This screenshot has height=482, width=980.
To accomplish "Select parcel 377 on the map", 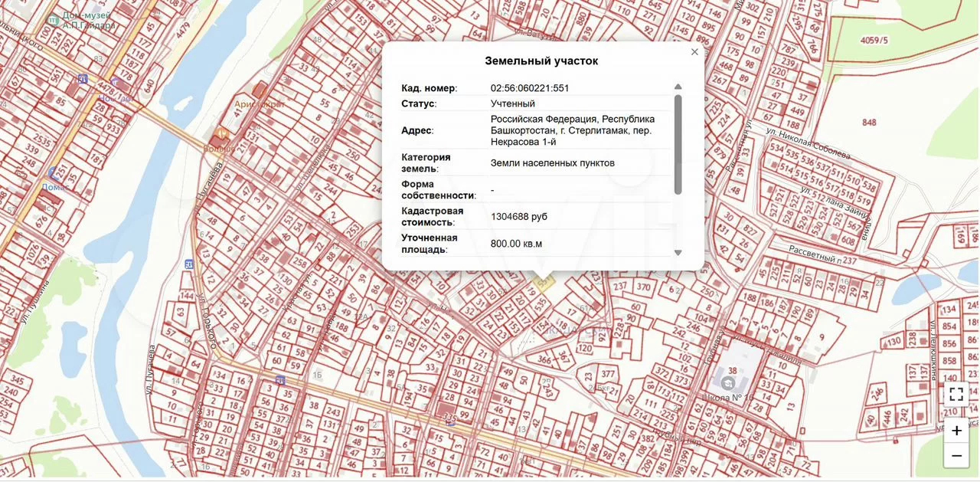I will pyautogui.click(x=609, y=374).
